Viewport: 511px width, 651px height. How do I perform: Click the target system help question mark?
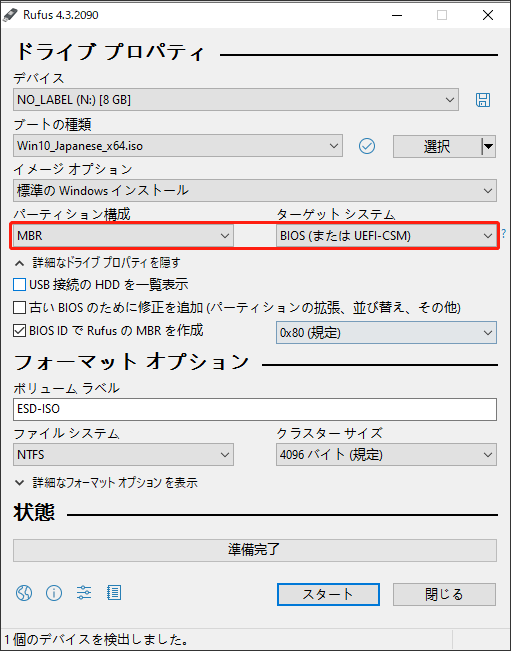coord(504,233)
